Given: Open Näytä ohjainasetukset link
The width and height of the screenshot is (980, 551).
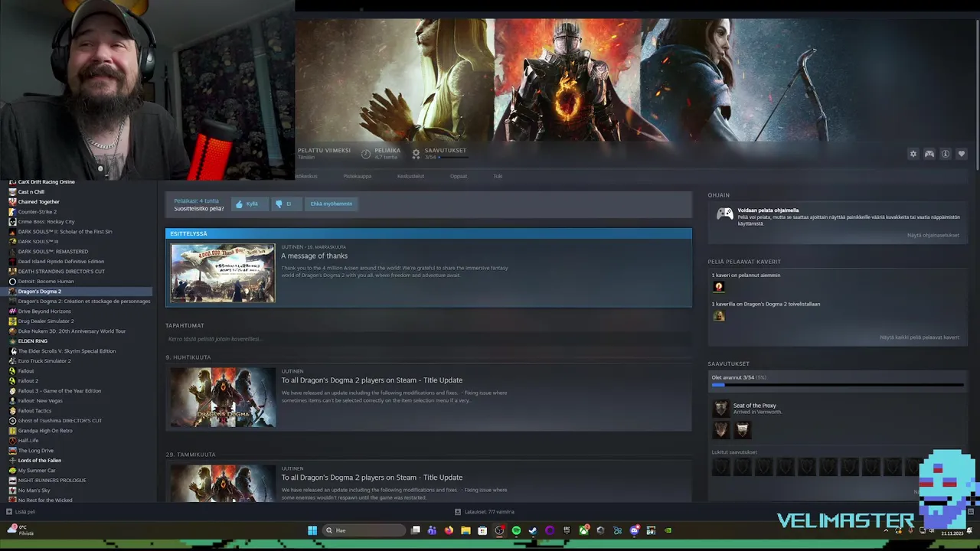Looking at the screenshot, I should 933,235.
